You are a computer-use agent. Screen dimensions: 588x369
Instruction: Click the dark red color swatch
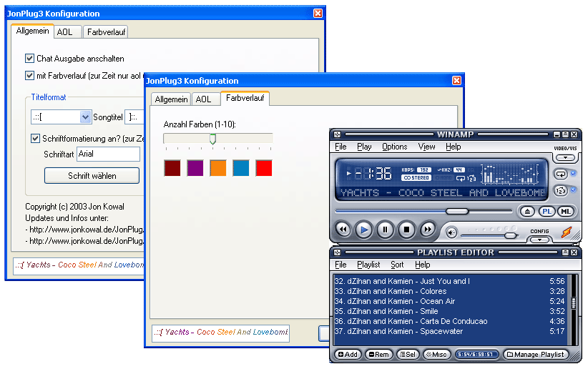pos(172,168)
